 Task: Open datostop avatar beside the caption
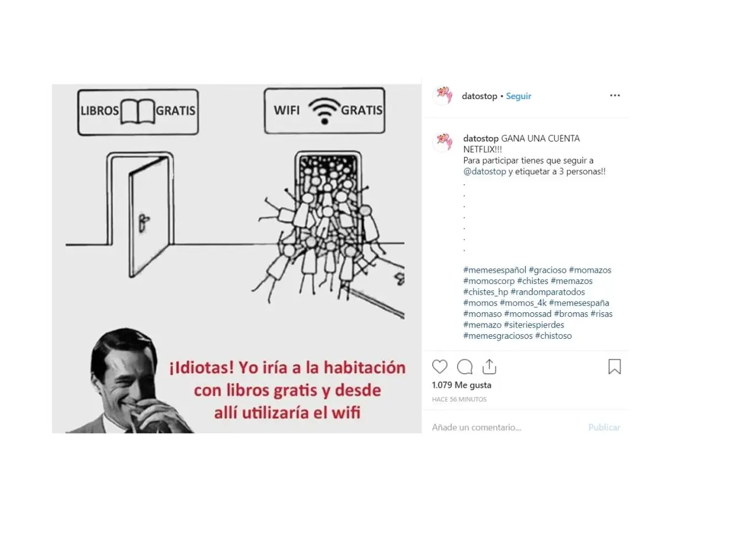tap(442, 143)
